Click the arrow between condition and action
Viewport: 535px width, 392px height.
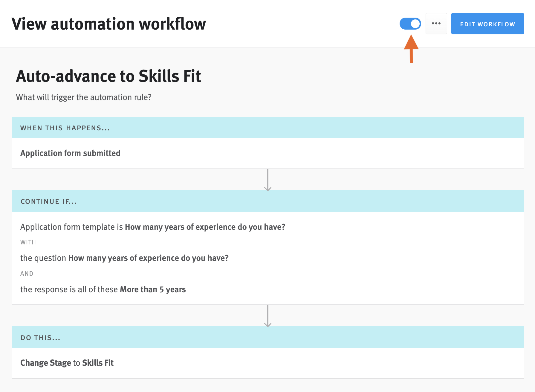tap(268, 315)
